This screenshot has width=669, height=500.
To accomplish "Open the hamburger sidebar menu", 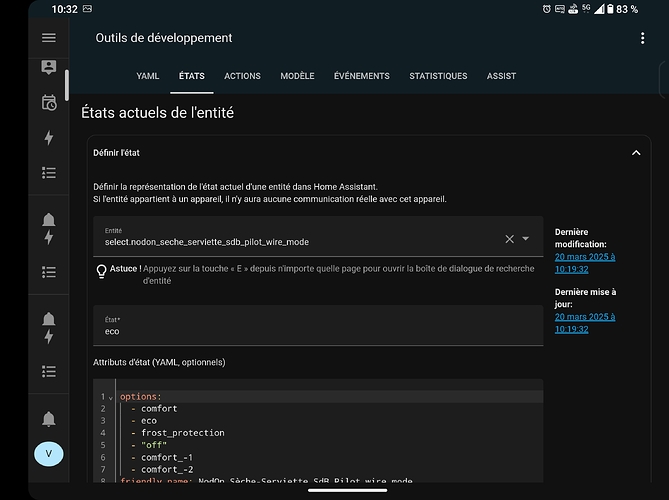I will [x=49, y=38].
